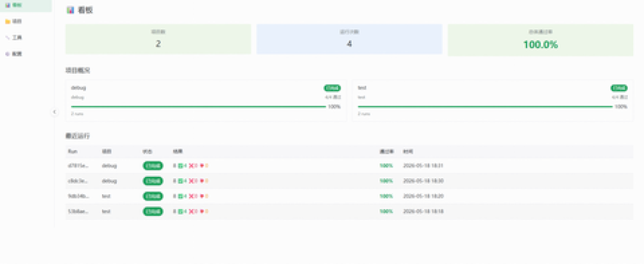This screenshot has height=264, width=644.
Task: Click the blue card showing count 4
Action: tap(349, 39)
